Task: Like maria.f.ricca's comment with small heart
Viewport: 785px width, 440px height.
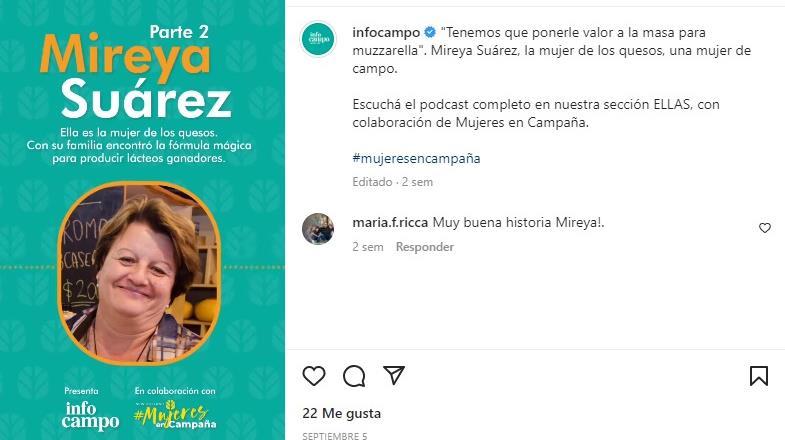Action: click(x=764, y=228)
